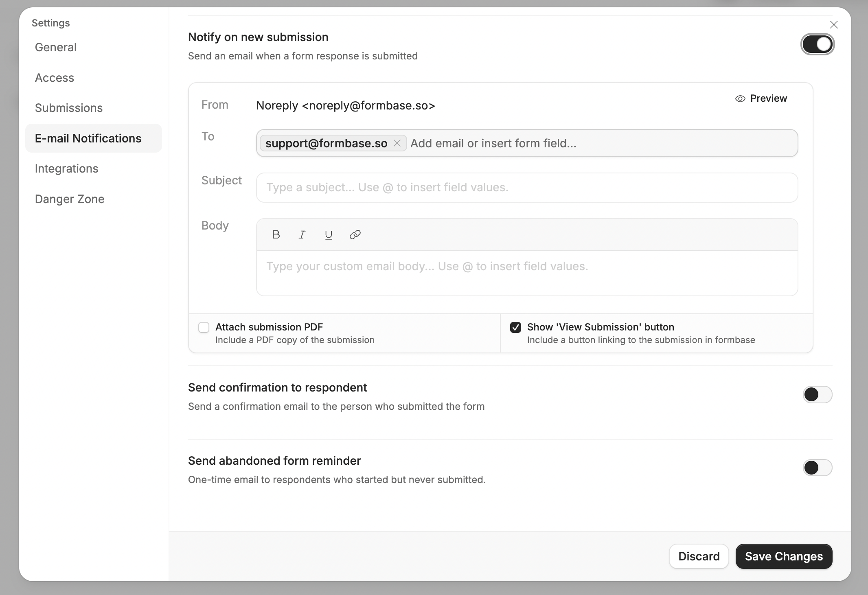Go to Submissions settings

(94, 108)
